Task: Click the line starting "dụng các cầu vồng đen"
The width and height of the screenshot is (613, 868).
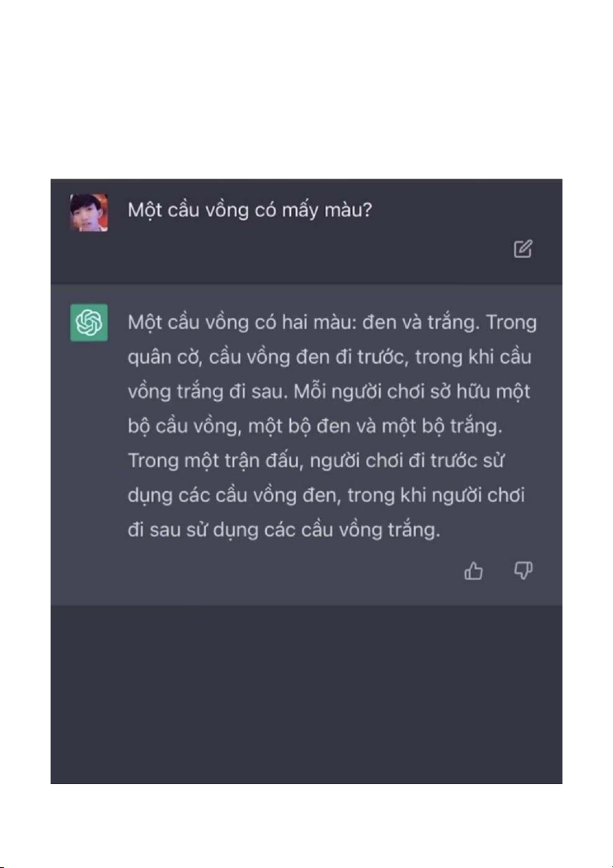Action: point(326,496)
